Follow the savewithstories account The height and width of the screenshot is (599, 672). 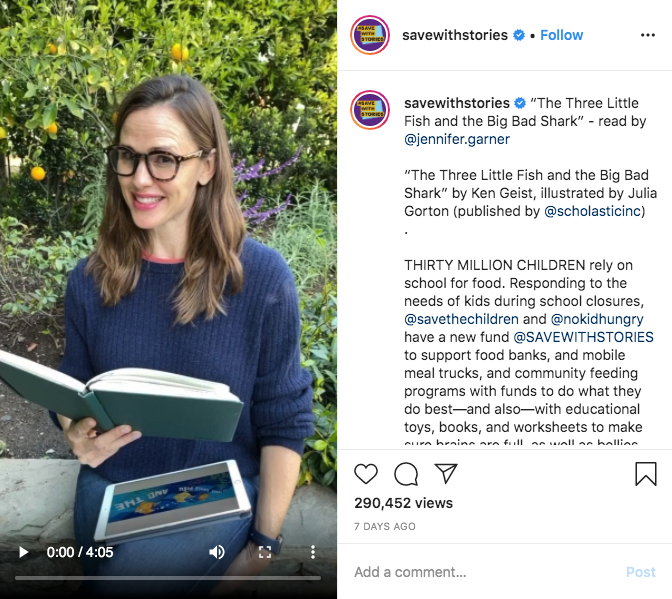(x=561, y=35)
